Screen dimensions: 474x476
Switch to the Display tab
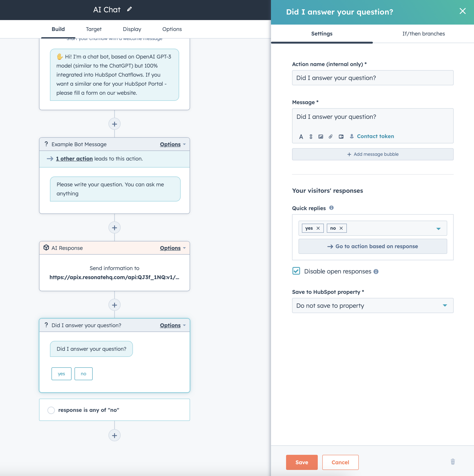132,29
